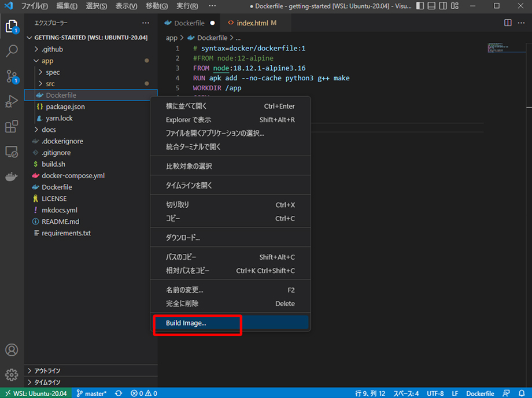Open the Explorer panel more actions ellipsis

tap(146, 23)
